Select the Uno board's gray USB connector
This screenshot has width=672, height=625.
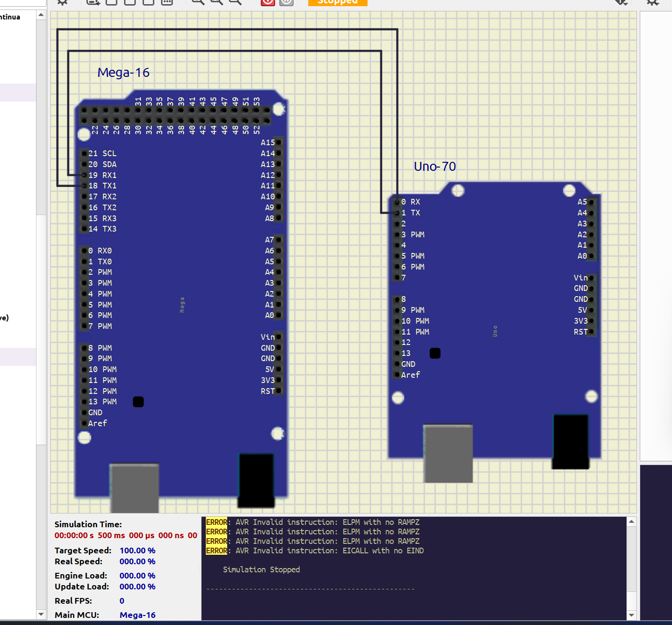tap(448, 453)
